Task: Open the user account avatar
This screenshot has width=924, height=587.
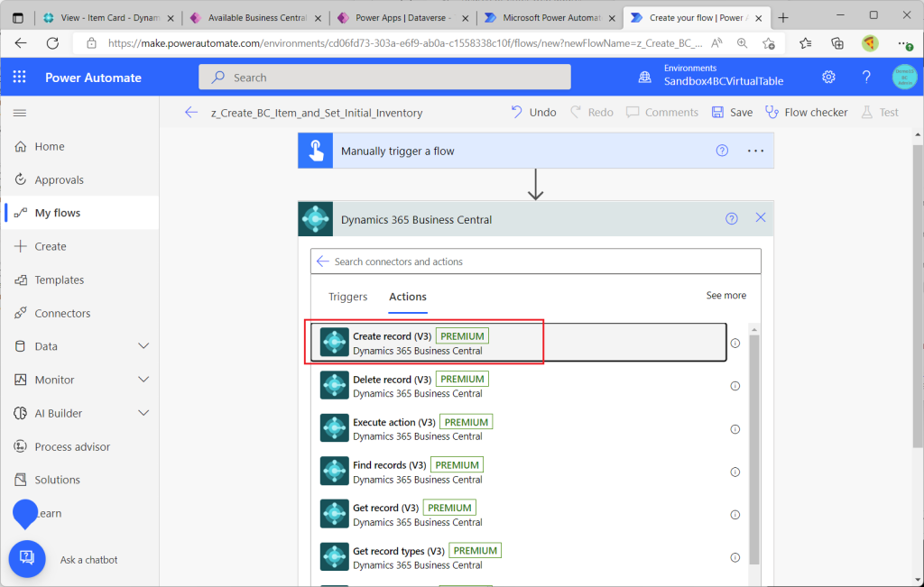Action: point(904,78)
